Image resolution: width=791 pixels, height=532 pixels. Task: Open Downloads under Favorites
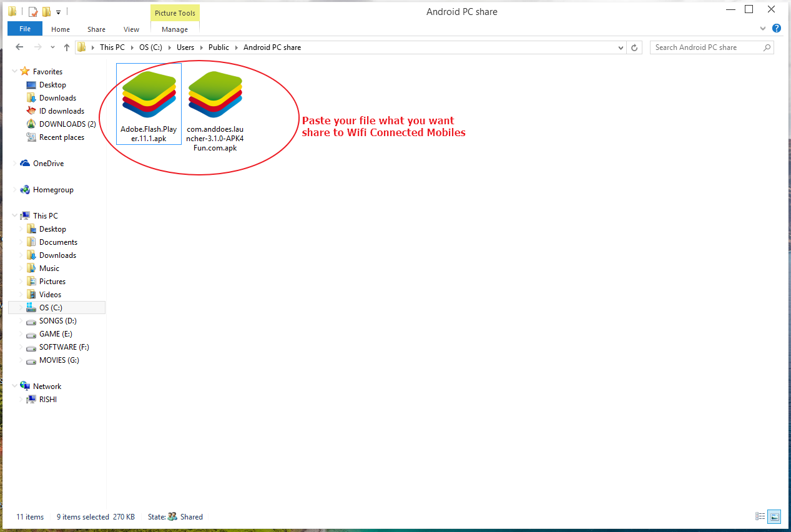point(57,98)
